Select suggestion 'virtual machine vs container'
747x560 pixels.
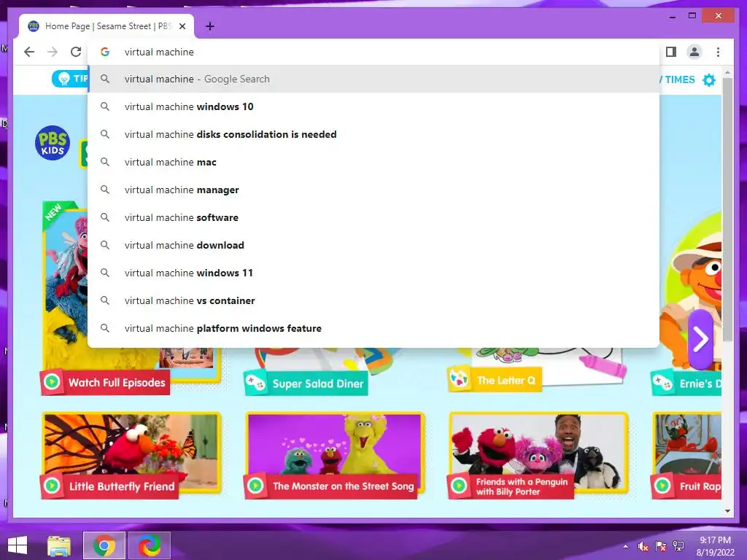pos(373,300)
